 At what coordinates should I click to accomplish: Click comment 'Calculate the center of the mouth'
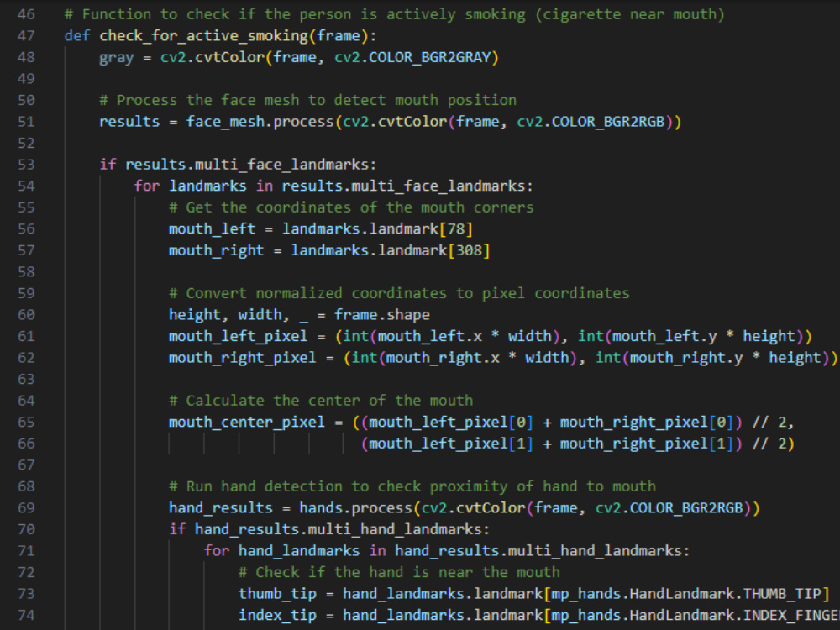321,401
